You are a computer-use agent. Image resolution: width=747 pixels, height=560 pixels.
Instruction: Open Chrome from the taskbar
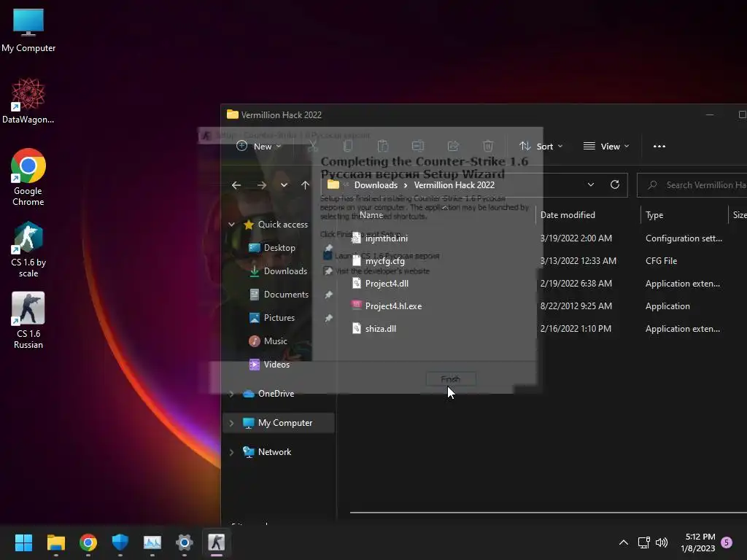pos(88,542)
